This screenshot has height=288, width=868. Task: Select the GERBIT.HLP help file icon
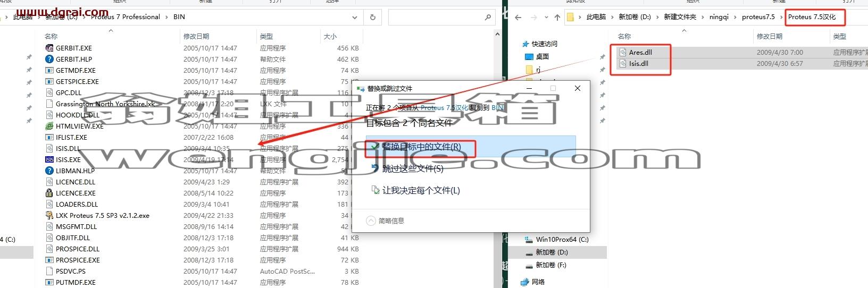[49, 59]
